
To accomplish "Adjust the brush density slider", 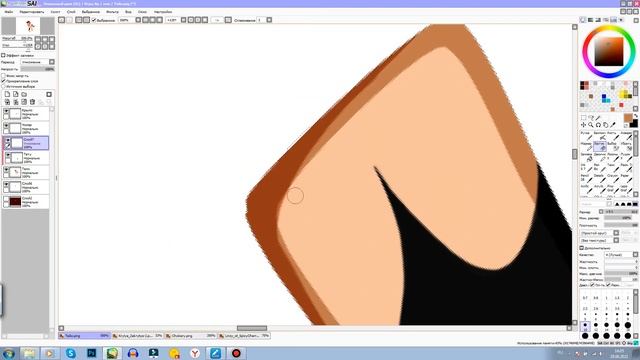I will (621, 225).
